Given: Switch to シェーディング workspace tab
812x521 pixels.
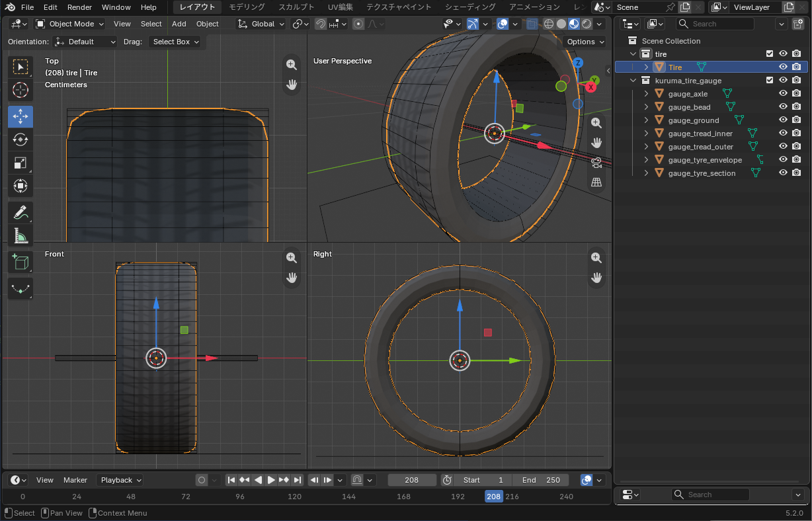Looking at the screenshot, I should click(470, 7).
